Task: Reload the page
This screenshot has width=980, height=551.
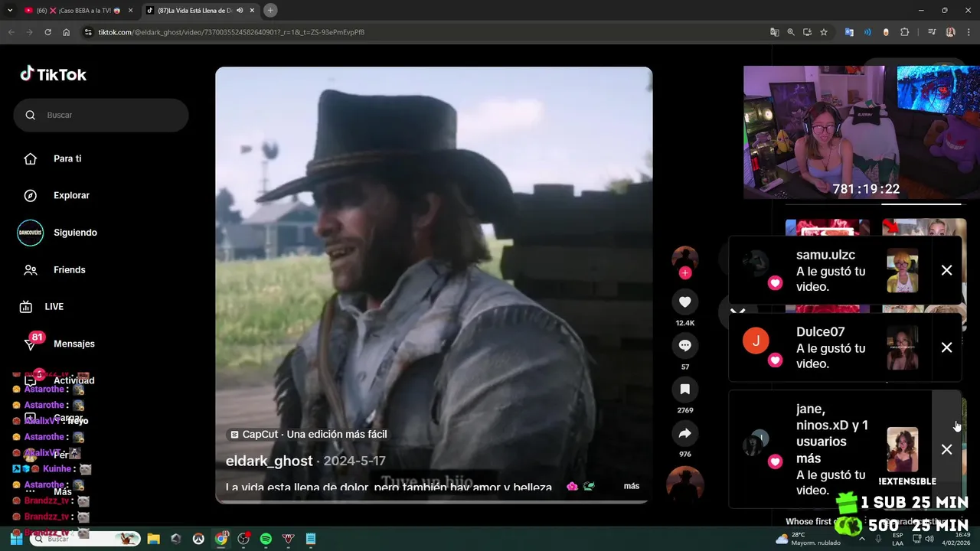Action: point(47,32)
